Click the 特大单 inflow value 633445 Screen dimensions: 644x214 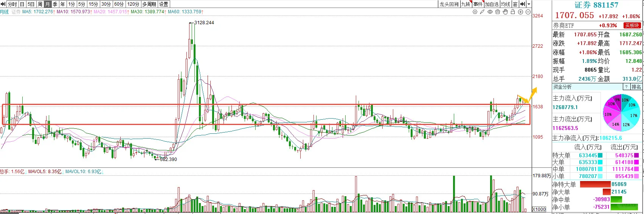coord(588,155)
